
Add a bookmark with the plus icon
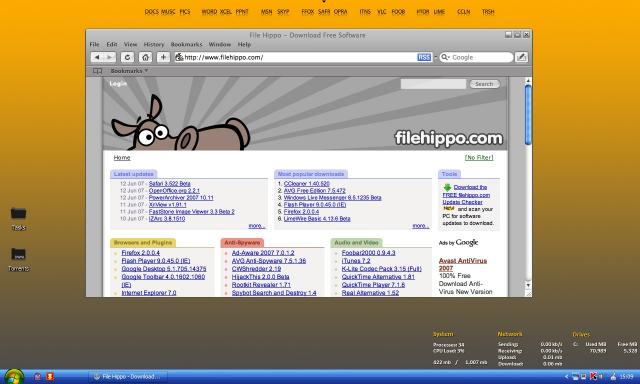[163, 58]
